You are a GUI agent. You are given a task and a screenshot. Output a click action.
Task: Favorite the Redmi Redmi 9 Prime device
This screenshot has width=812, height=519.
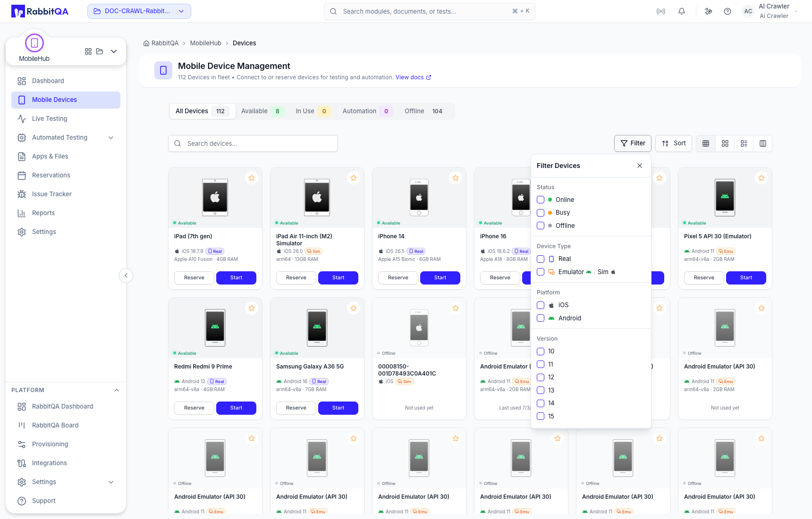coord(252,308)
